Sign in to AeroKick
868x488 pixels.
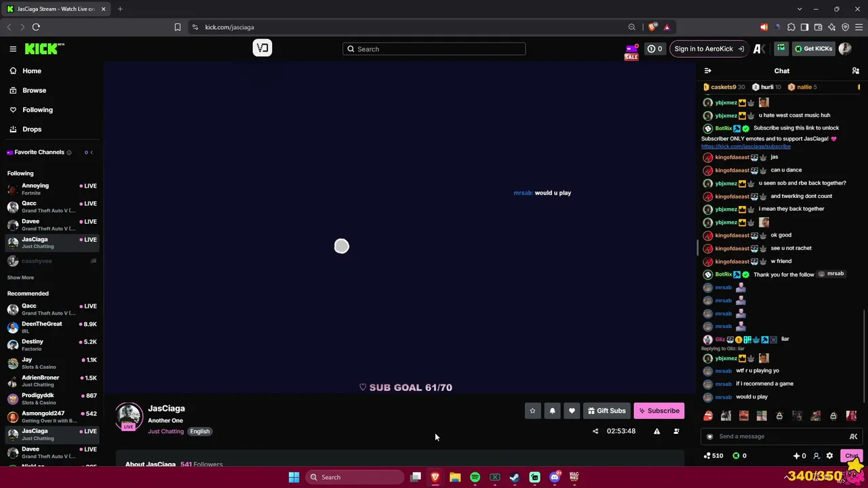709,49
